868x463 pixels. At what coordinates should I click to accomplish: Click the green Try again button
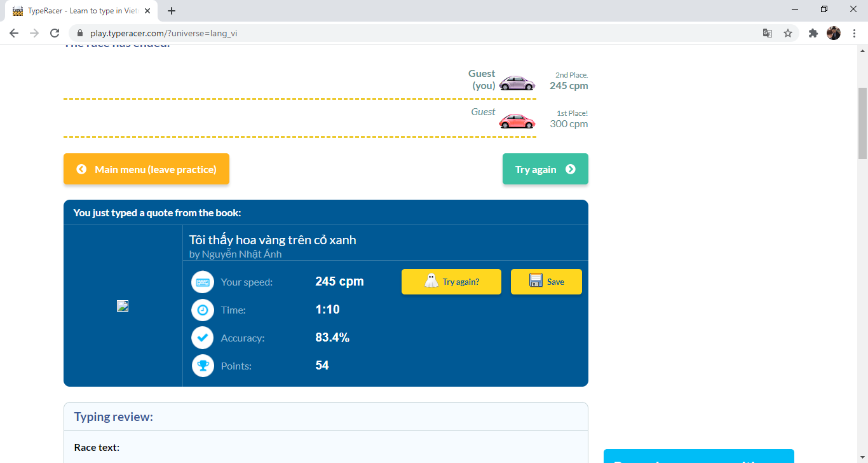pyautogui.click(x=545, y=169)
